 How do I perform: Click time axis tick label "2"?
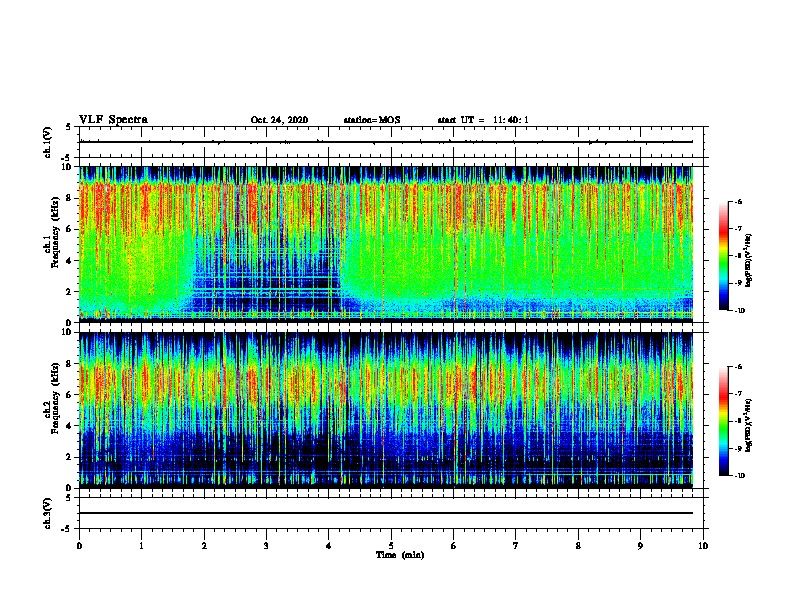(x=204, y=546)
